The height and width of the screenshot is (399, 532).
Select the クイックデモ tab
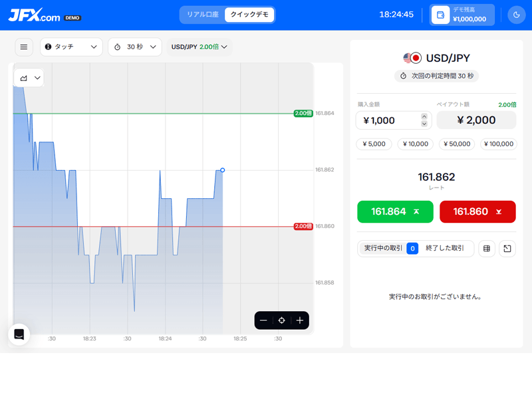pyautogui.click(x=249, y=15)
